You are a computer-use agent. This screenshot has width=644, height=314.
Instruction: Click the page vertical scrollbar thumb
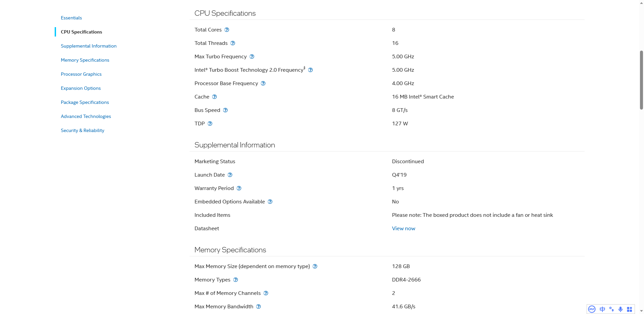(641, 80)
